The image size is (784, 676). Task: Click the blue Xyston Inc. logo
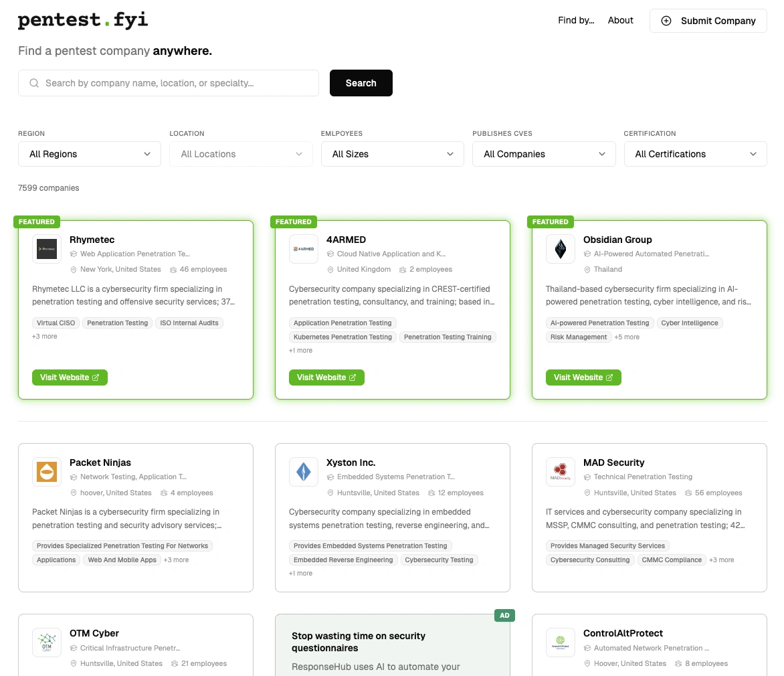pos(303,471)
